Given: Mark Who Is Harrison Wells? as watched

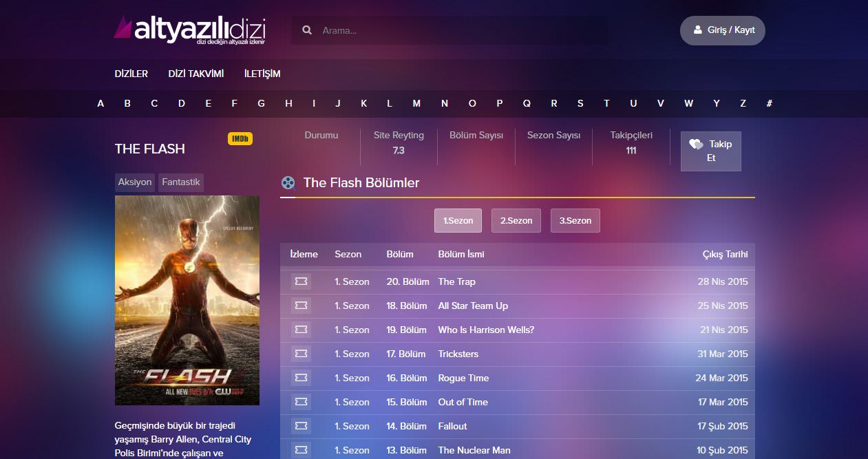Looking at the screenshot, I should 301,330.
